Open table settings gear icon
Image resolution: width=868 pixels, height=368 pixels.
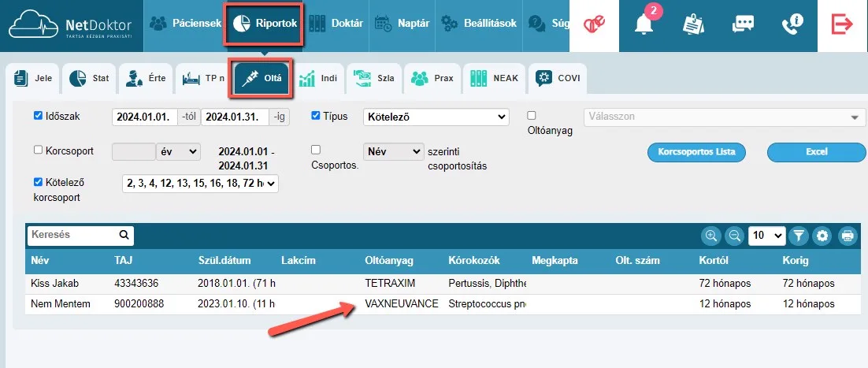822,236
